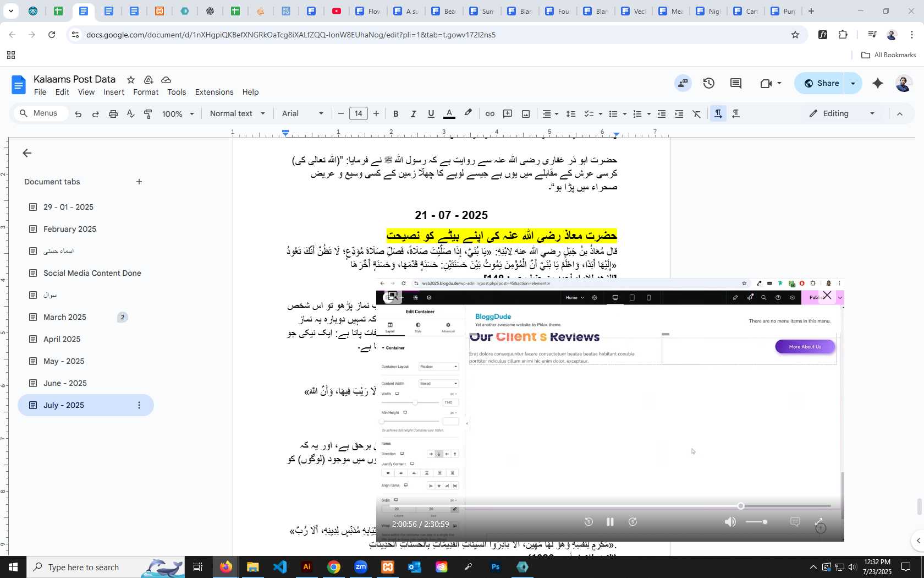The width and height of the screenshot is (924, 578).
Task: Add a new document tab
Action: coord(139,182)
